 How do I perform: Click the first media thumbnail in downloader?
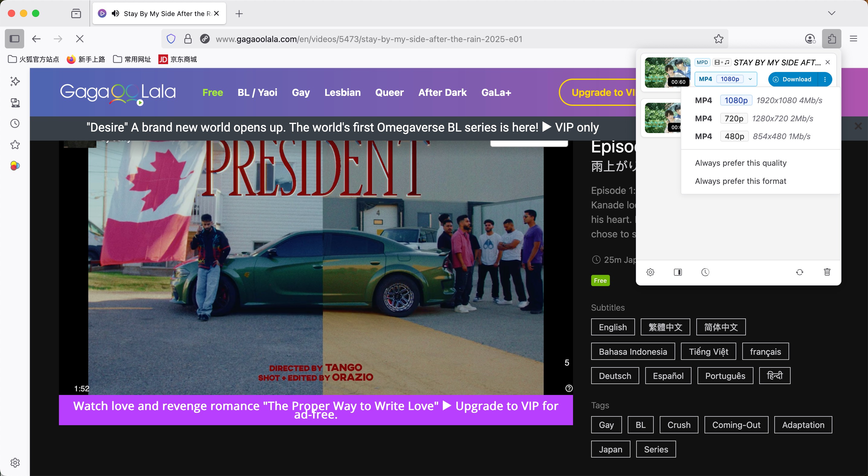pyautogui.click(x=668, y=73)
